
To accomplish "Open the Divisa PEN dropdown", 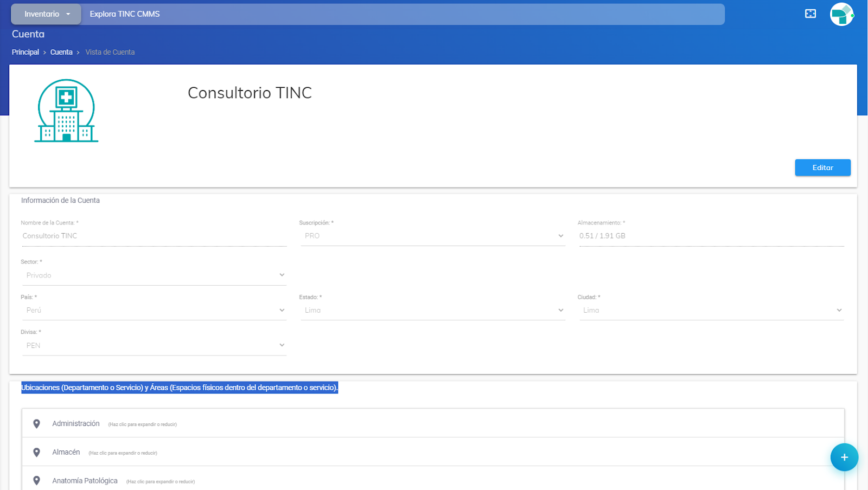I will coord(154,345).
